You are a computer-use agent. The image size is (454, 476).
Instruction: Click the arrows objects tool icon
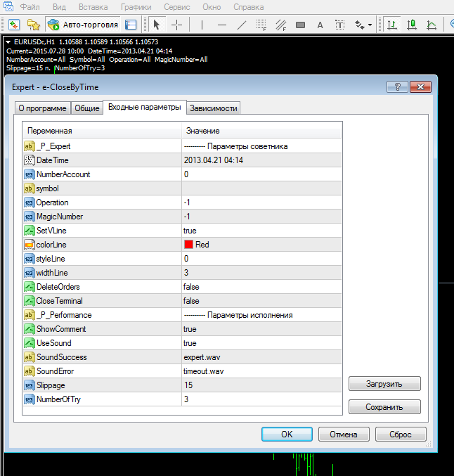coord(360,25)
